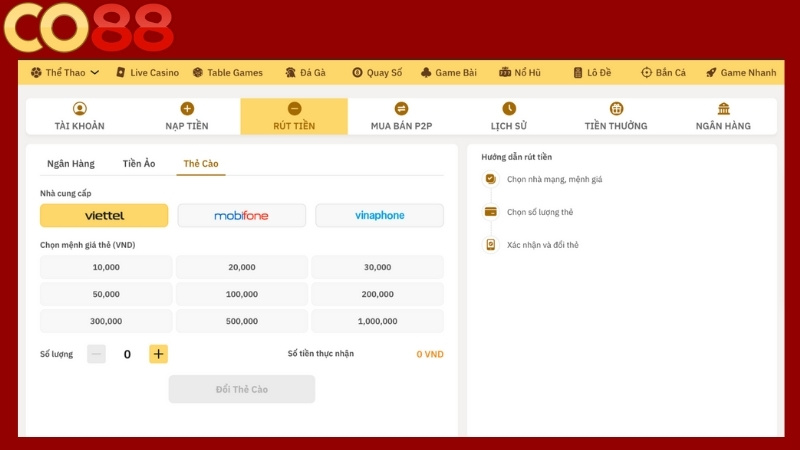The width and height of the screenshot is (800, 450).
Task: Click the Lịch Sử clock icon
Action: tap(509, 108)
